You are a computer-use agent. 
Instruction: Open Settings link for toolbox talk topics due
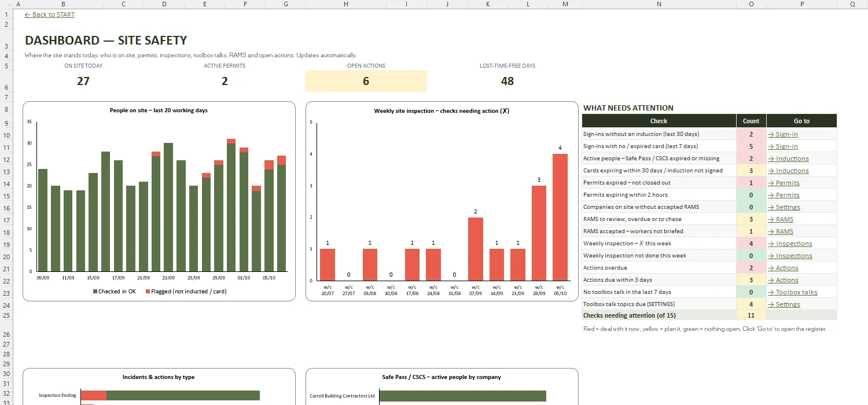(x=784, y=304)
